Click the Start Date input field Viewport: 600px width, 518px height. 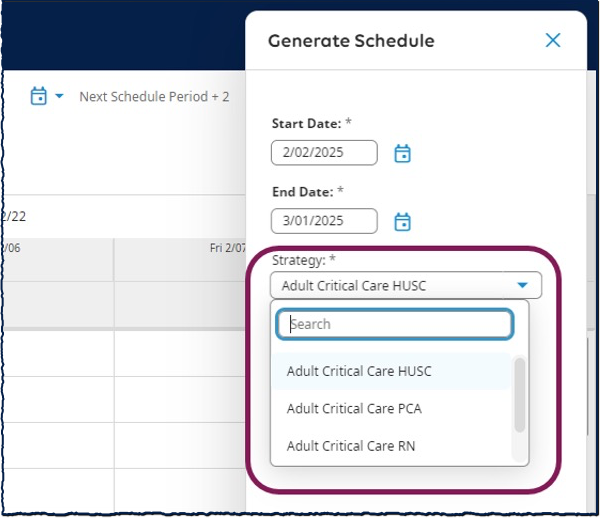[324, 153]
